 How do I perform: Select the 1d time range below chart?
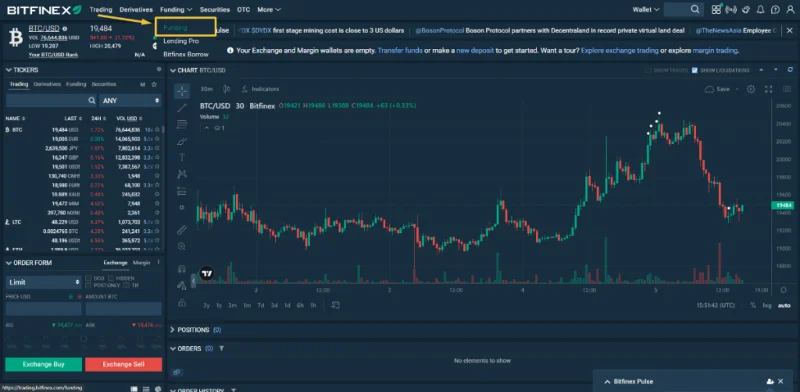coord(287,305)
